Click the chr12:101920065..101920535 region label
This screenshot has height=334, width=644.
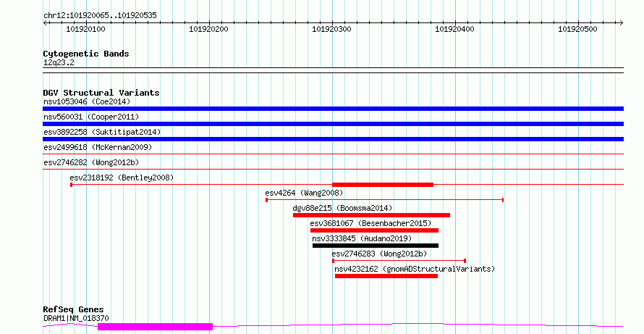coord(100,16)
